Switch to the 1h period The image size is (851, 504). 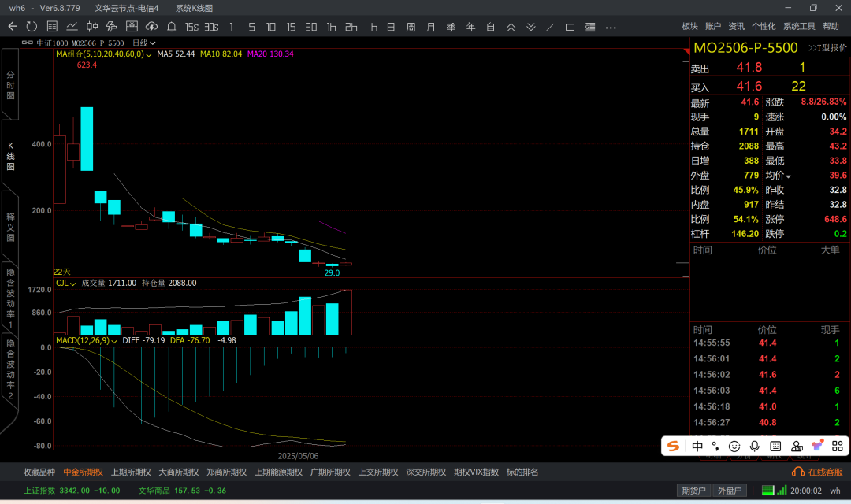tap(331, 27)
